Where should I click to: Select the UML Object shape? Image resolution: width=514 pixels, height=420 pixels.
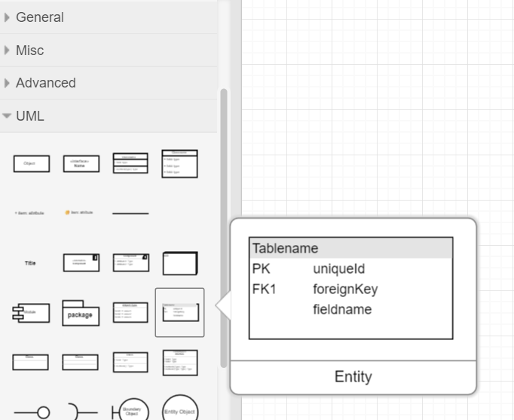[32, 164]
